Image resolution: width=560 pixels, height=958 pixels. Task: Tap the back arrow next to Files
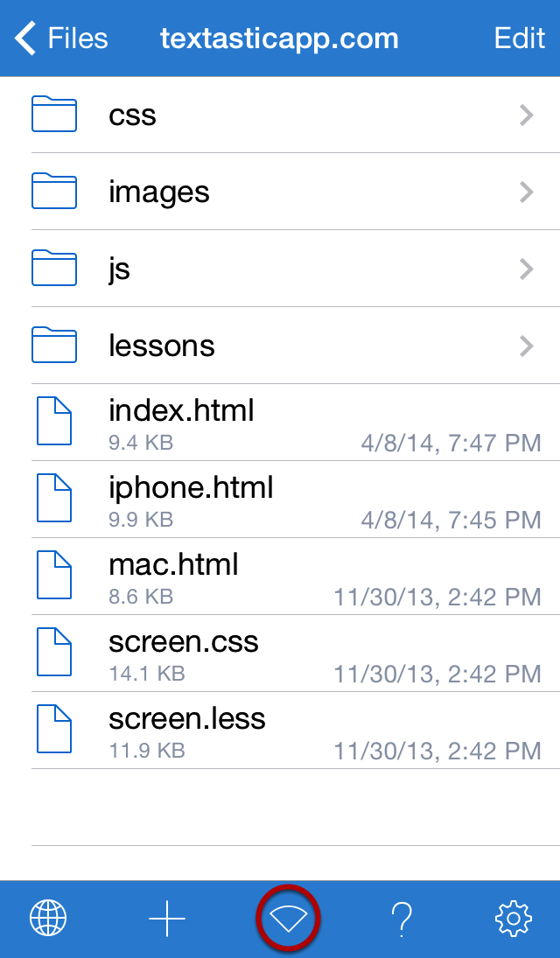coord(25,38)
